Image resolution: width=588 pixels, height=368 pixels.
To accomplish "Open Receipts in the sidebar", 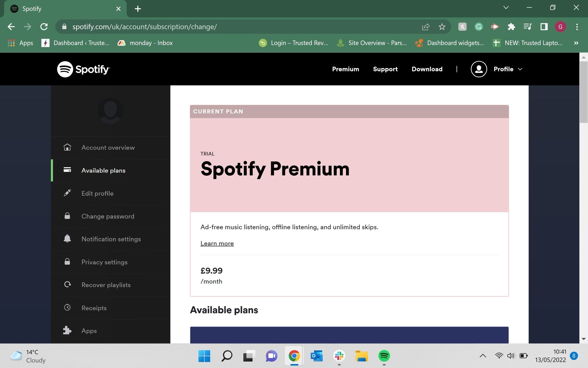I will pos(110,308).
